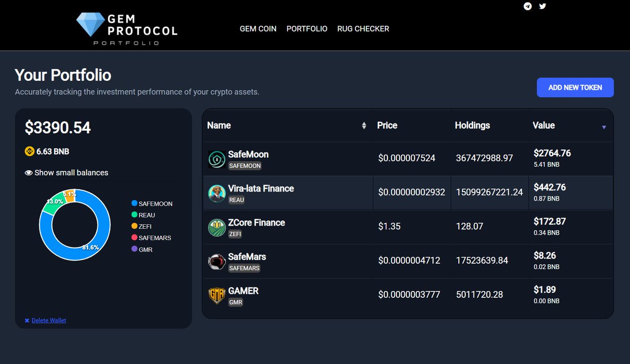Click the price $0.0000004712
Viewport: 630px width, 364px height.
point(409,260)
